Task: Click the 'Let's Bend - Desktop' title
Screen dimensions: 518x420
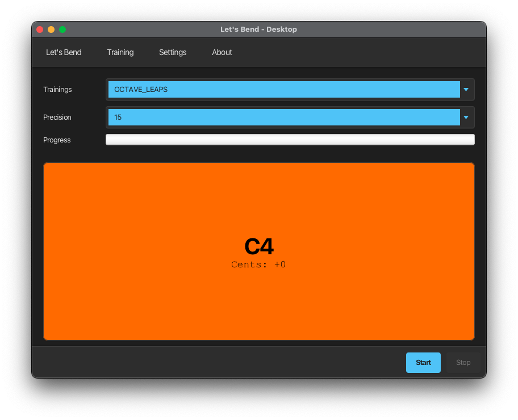Action: [x=258, y=30]
